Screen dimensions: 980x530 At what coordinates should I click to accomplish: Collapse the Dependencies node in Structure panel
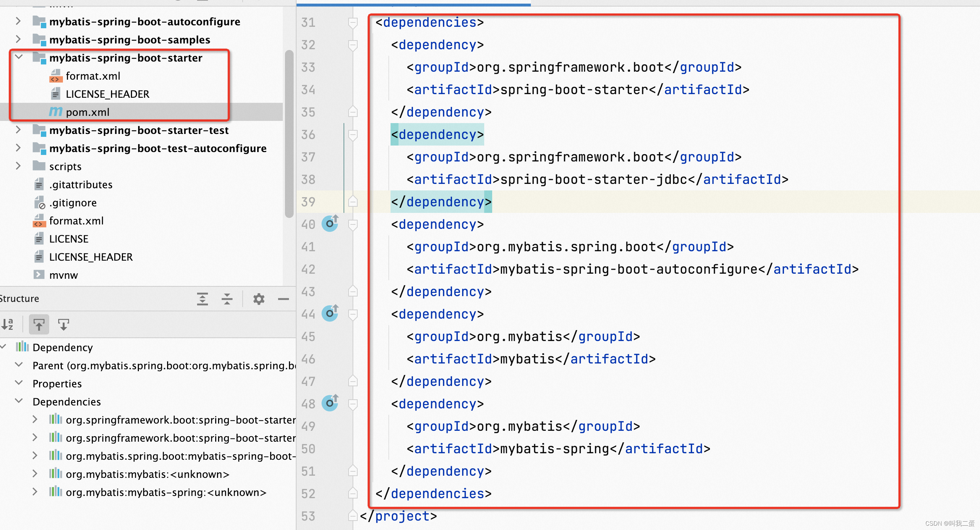pyautogui.click(x=19, y=401)
